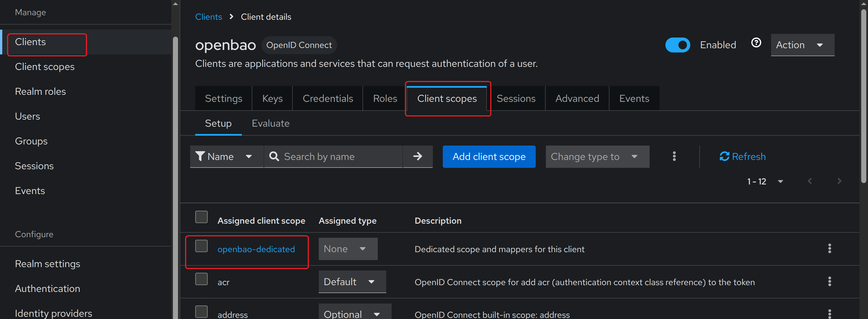Screen dimensions: 868x319
Task: Select the acr row checkbox
Action: (201, 279)
